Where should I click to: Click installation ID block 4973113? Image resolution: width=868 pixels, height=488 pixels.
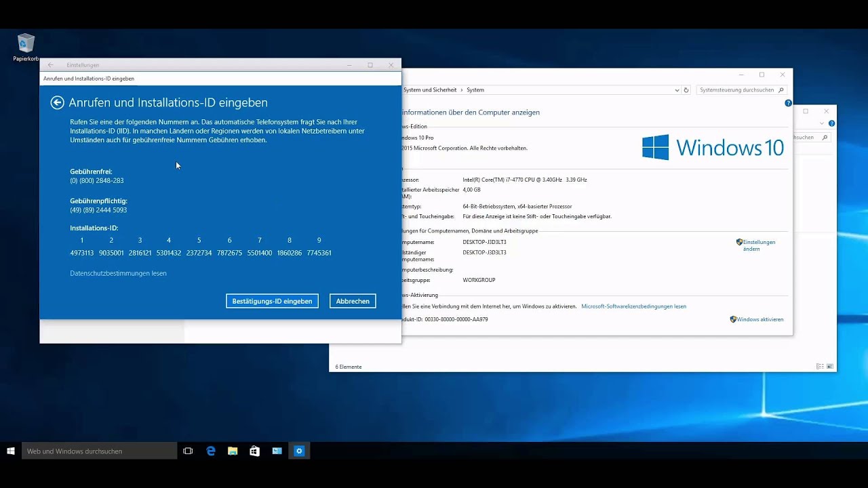(82, 253)
